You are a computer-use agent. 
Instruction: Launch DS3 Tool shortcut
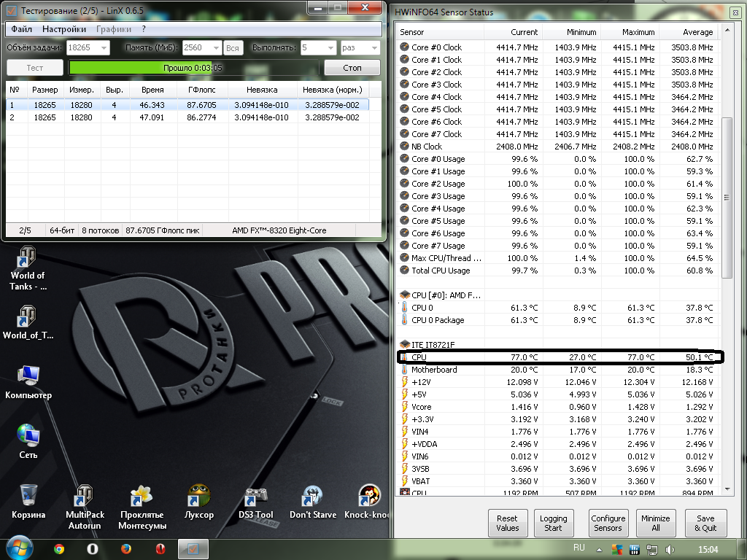tap(256, 503)
